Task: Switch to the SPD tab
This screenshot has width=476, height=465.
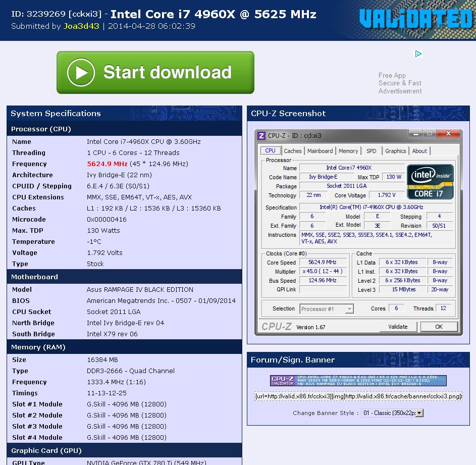Action: [x=372, y=151]
